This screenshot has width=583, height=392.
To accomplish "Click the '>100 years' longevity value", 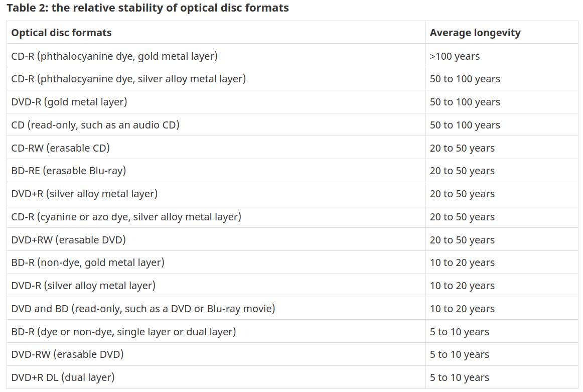I will (455, 56).
